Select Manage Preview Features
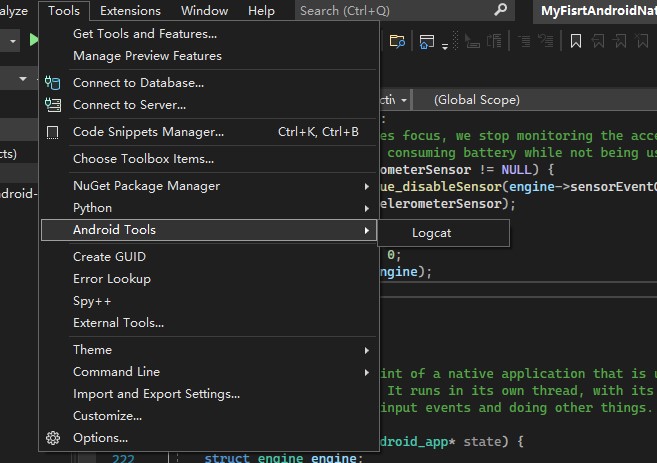 tap(209, 56)
